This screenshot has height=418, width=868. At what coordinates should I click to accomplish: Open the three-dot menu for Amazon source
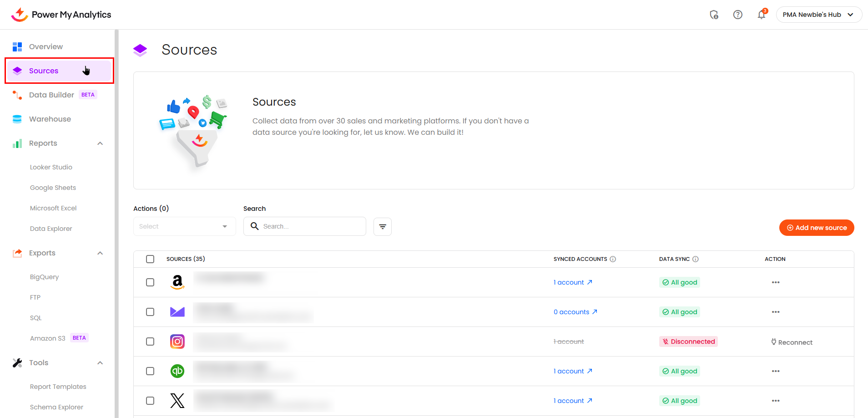pyautogui.click(x=775, y=282)
